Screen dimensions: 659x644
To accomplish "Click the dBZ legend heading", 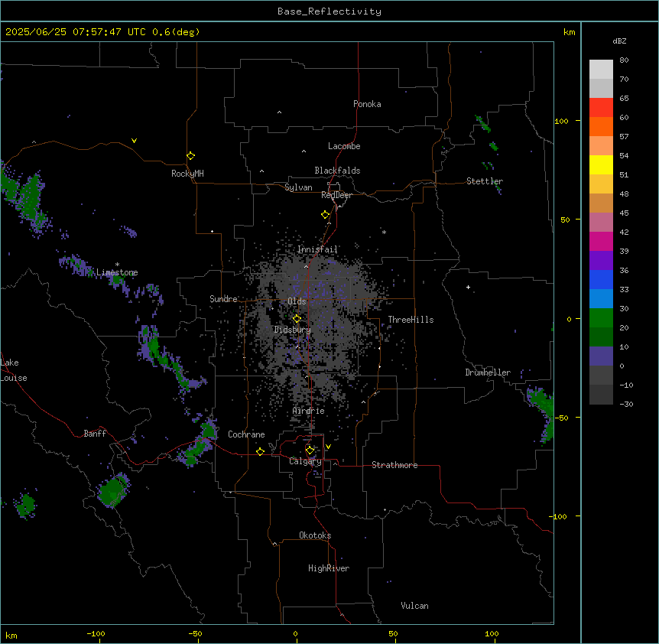I will coord(619,41).
